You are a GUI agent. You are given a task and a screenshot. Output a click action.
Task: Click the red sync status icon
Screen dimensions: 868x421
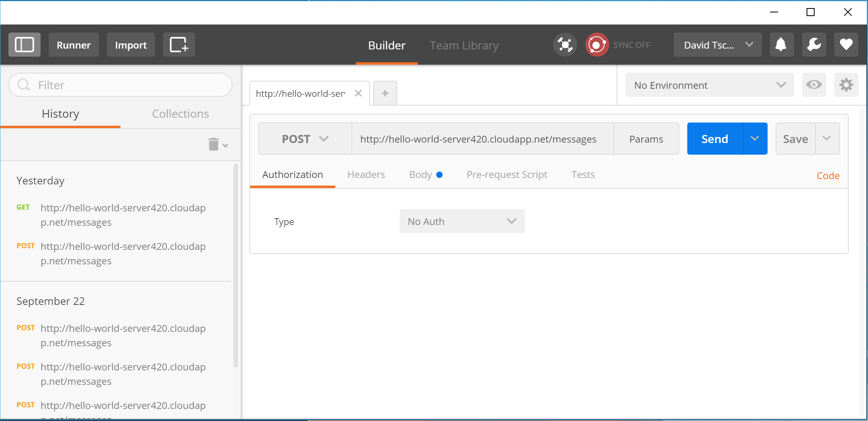pyautogui.click(x=597, y=45)
